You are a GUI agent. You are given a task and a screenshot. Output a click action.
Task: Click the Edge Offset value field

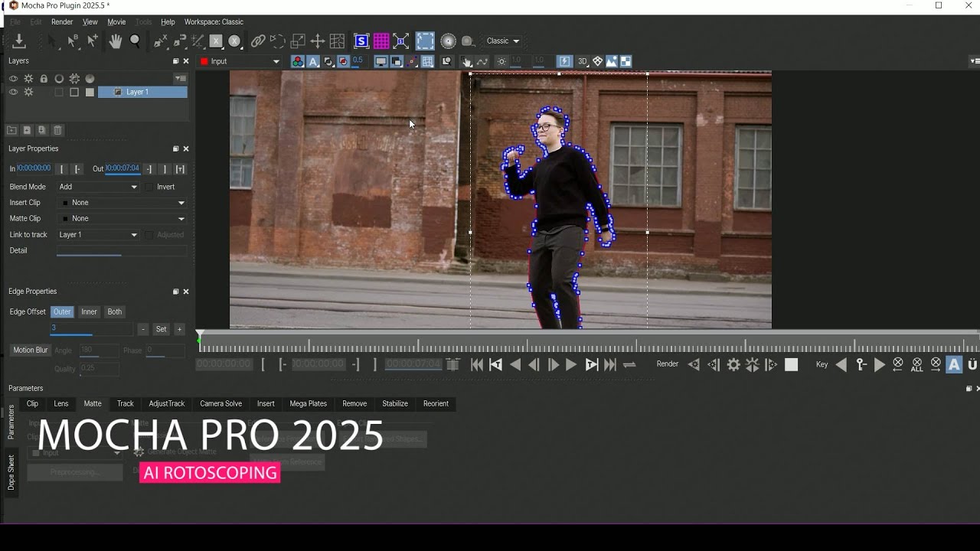(x=92, y=328)
